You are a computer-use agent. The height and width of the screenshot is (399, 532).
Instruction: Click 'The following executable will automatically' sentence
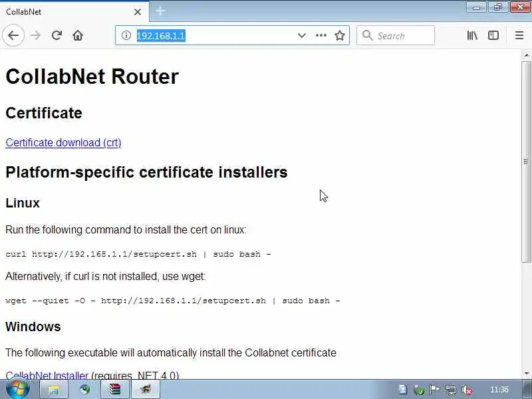point(171,353)
